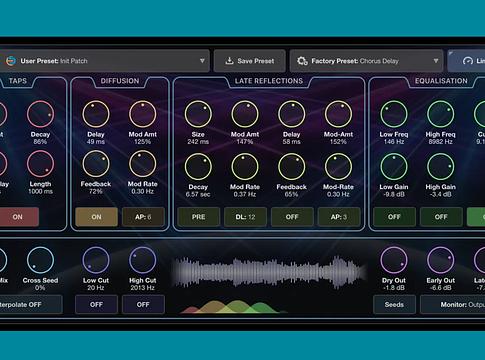Toggle the Interpolate OFF button

30,304
